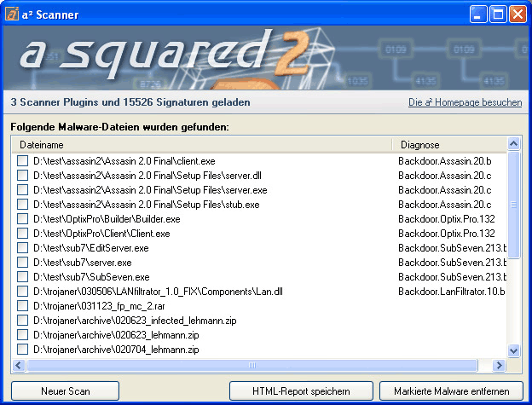Click the file path ending in Final\client.exe
The height and width of the screenshot is (405, 532).
tap(124, 161)
